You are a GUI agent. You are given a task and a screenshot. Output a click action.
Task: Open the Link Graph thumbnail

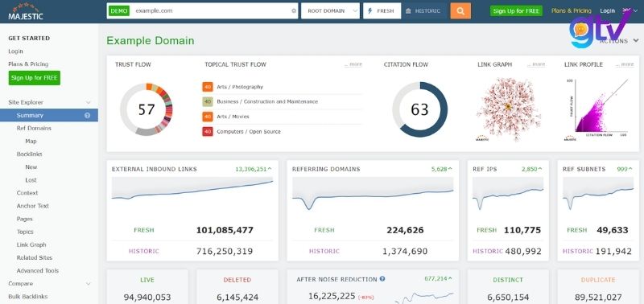(508, 109)
